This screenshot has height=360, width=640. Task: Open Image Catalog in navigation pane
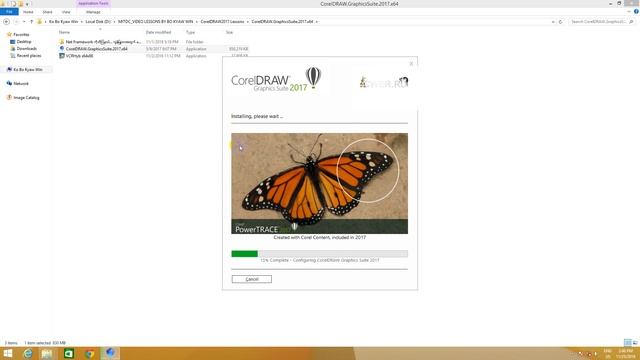pos(26,98)
